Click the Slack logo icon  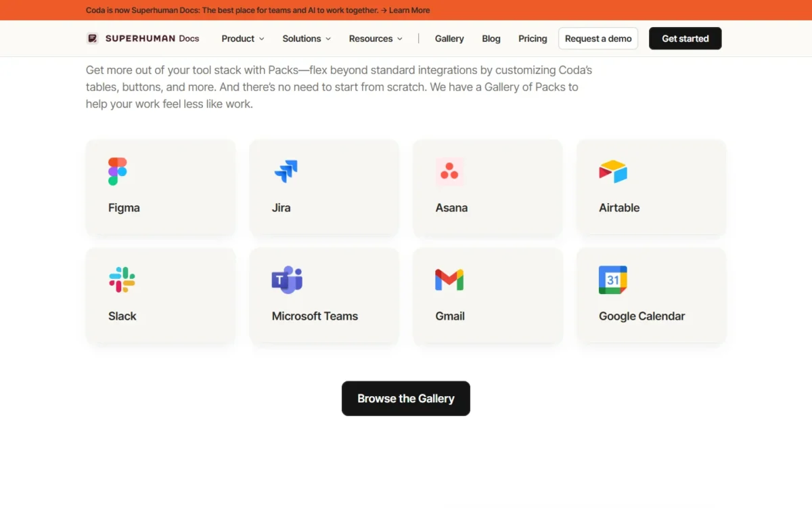click(122, 280)
